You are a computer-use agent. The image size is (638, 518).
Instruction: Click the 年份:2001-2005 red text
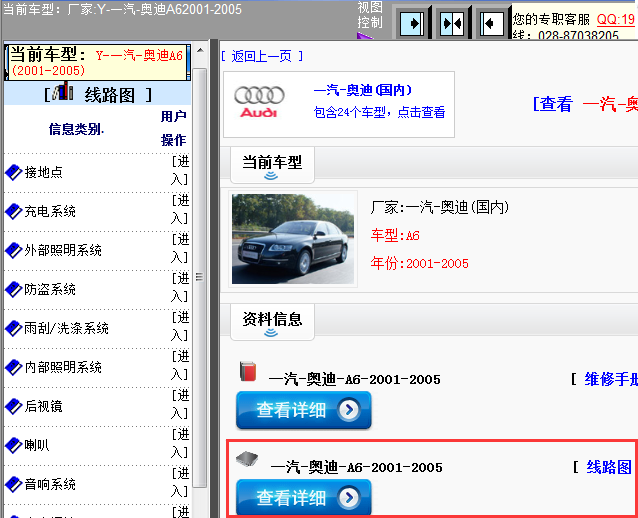click(x=420, y=264)
